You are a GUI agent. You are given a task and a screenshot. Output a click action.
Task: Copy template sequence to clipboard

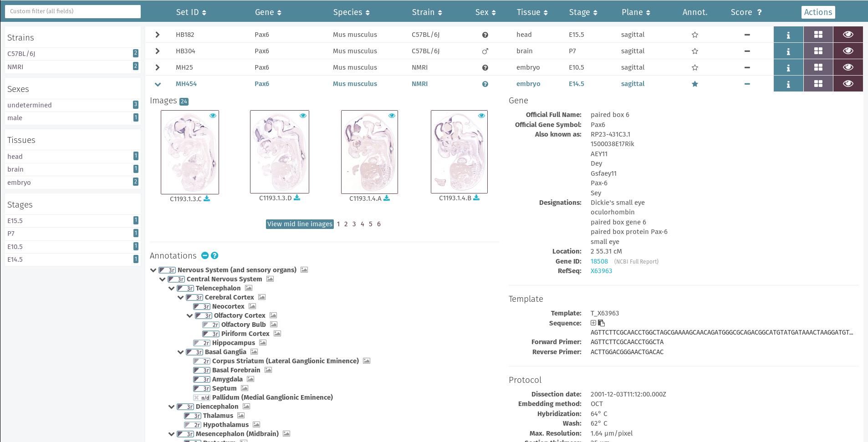click(601, 323)
